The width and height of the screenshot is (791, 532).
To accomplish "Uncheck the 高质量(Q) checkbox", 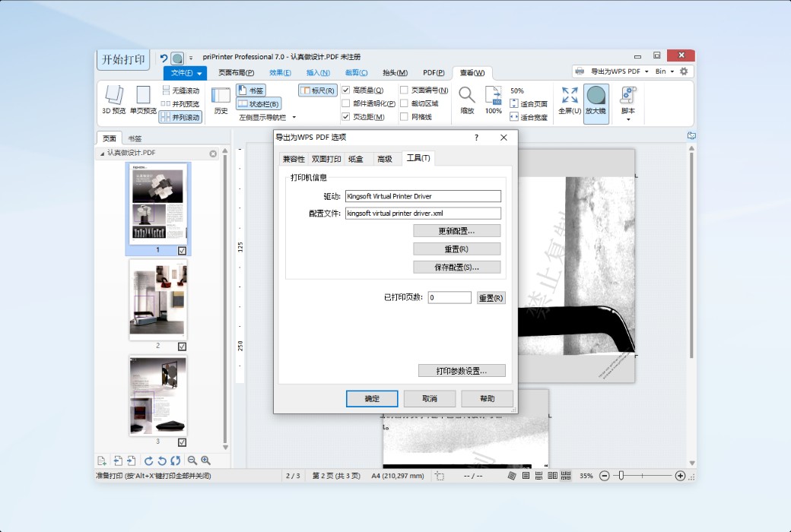I will tap(346, 90).
